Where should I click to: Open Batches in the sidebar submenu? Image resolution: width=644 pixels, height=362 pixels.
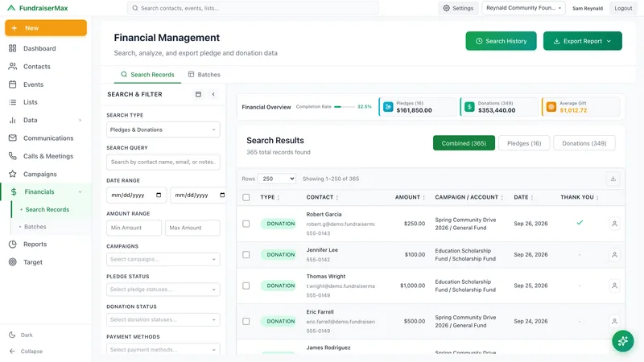pyautogui.click(x=35, y=227)
